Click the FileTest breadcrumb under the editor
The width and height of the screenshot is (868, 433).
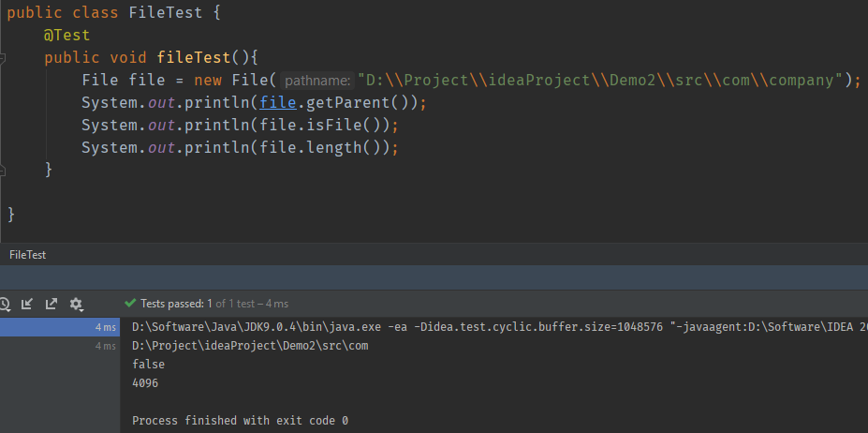(28, 255)
